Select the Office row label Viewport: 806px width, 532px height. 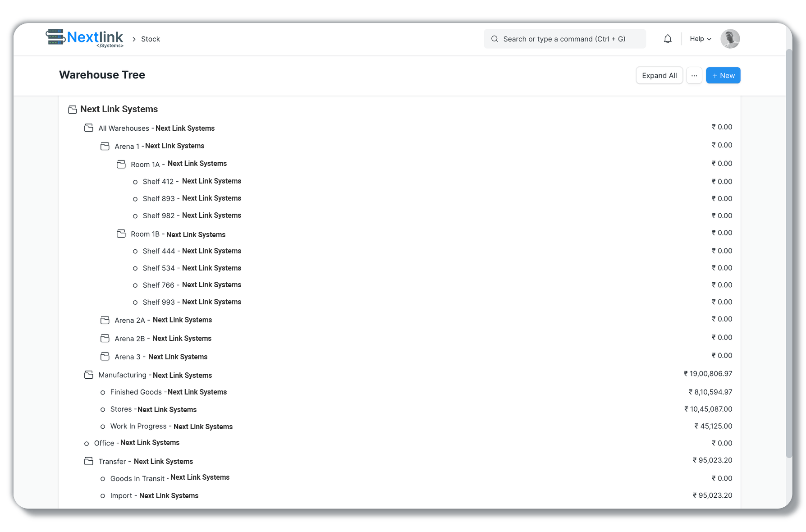tap(137, 443)
